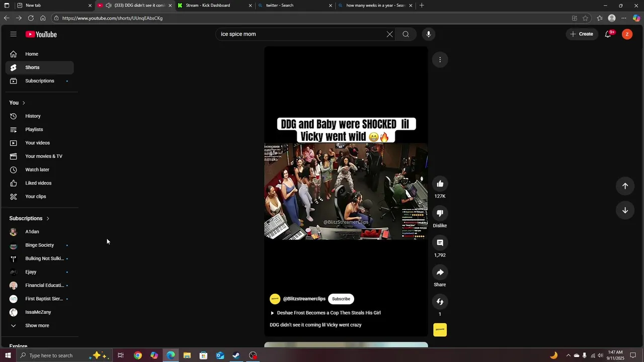Open File Explorer from taskbar
Image resolution: width=644 pixels, height=362 pixels.
click(x=187, y=355)
